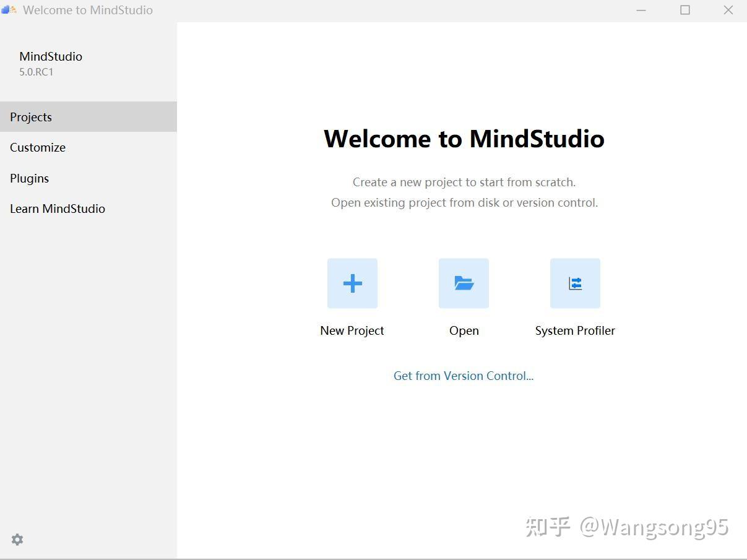Image resolution: width=747 pixels, height=560 pixels.
Task: Close the Welcome to MindStudio window
Action: (x=728, y=10)
